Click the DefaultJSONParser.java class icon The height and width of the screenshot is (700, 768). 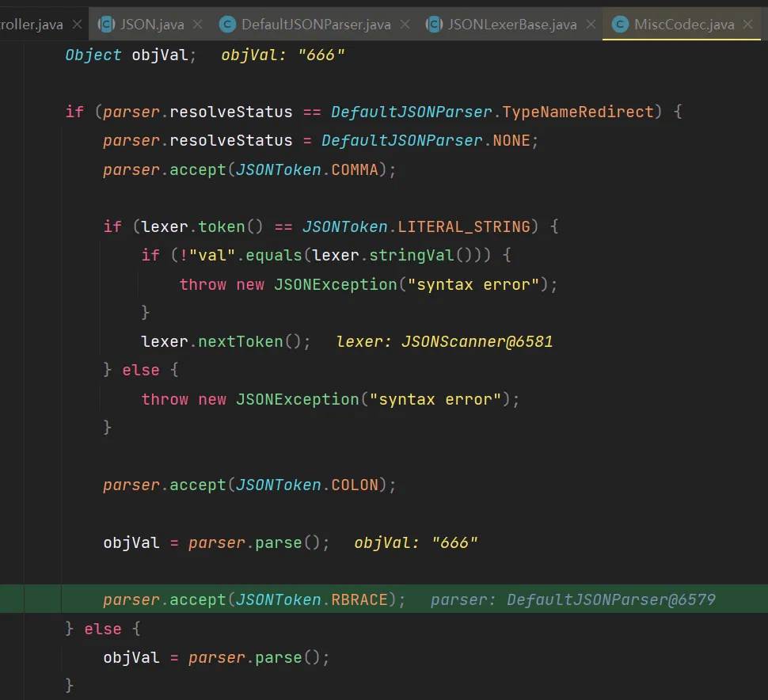tap(227, 25)
